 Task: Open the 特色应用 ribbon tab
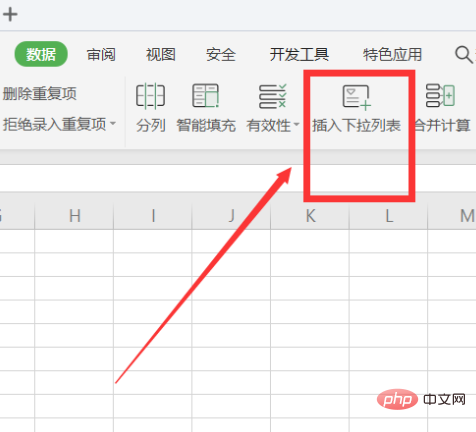tap(393, 55)
